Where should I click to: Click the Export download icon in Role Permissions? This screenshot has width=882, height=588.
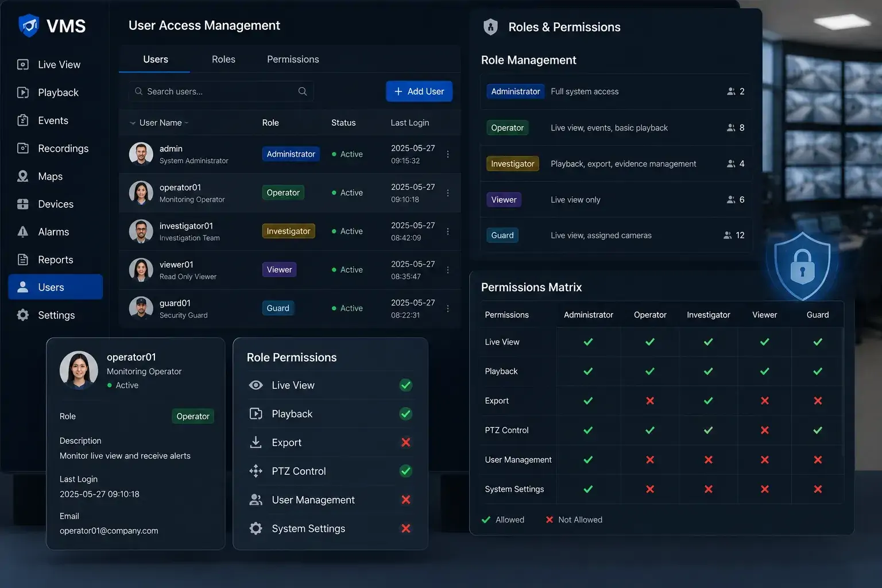coord(256,442)
